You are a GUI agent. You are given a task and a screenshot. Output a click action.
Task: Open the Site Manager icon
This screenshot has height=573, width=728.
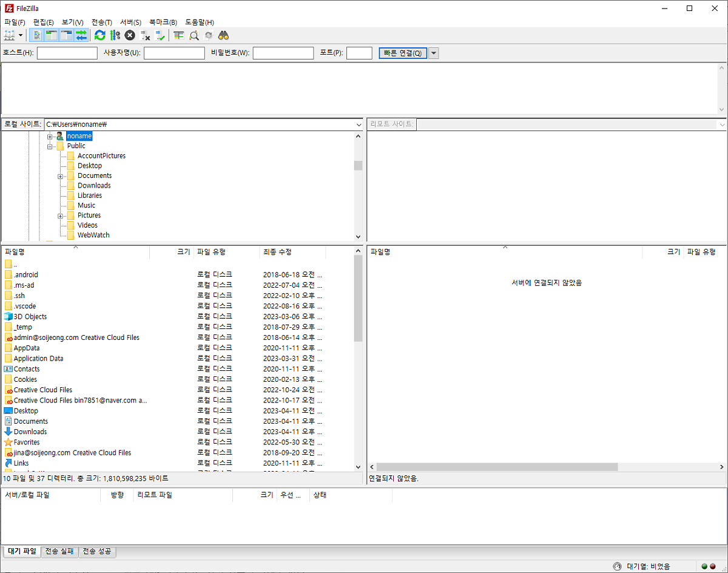(9, 35)
